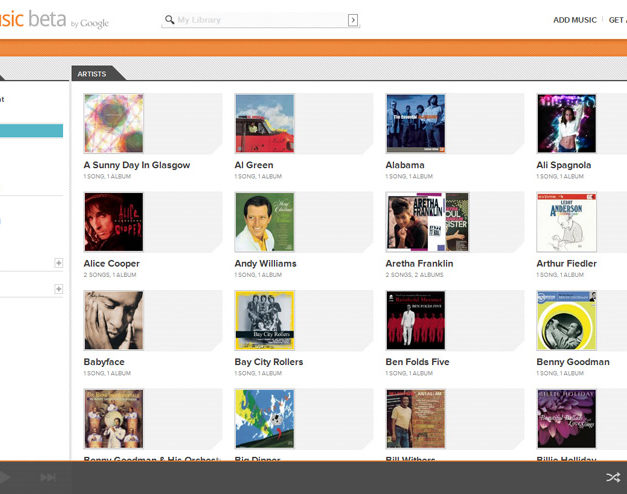Image resolution: width=627 pixels, height=494 pixels.
Task: Open the search options arrow button
Action: click(353, 20)
